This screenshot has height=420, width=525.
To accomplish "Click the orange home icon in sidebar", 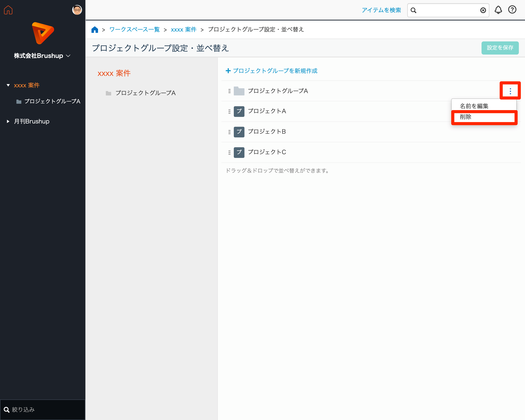I will pyautogui.click(x=8, y=10).
